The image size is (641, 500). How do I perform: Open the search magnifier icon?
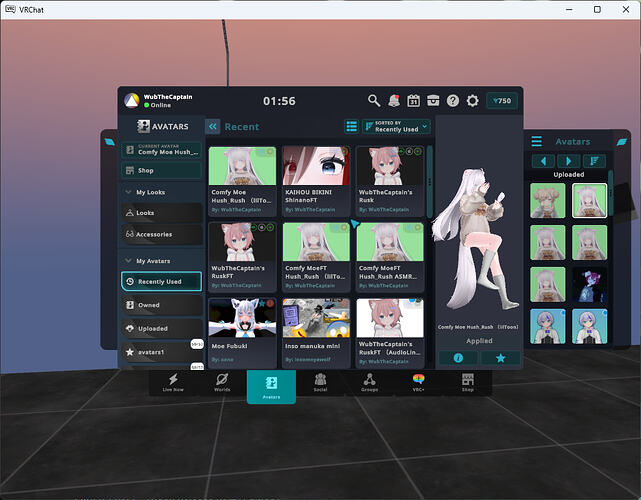tap(374, 101)
